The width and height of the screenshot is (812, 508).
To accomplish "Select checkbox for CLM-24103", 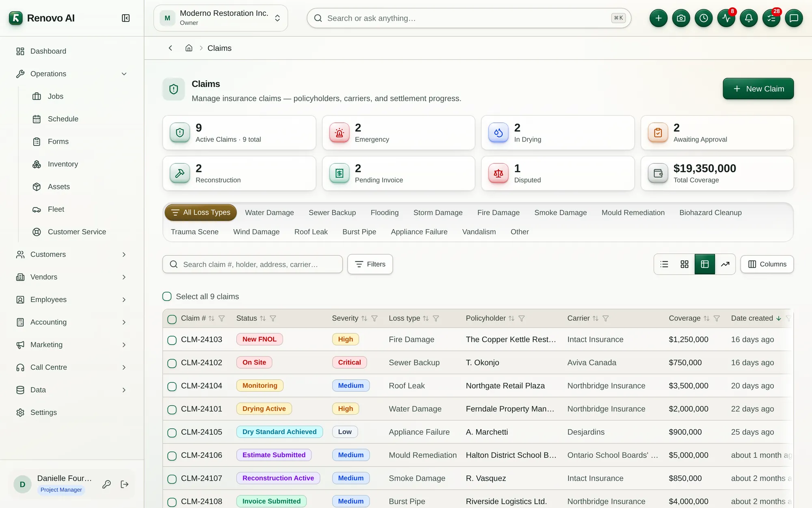I will pyautogui.click(x=172, y=340).
